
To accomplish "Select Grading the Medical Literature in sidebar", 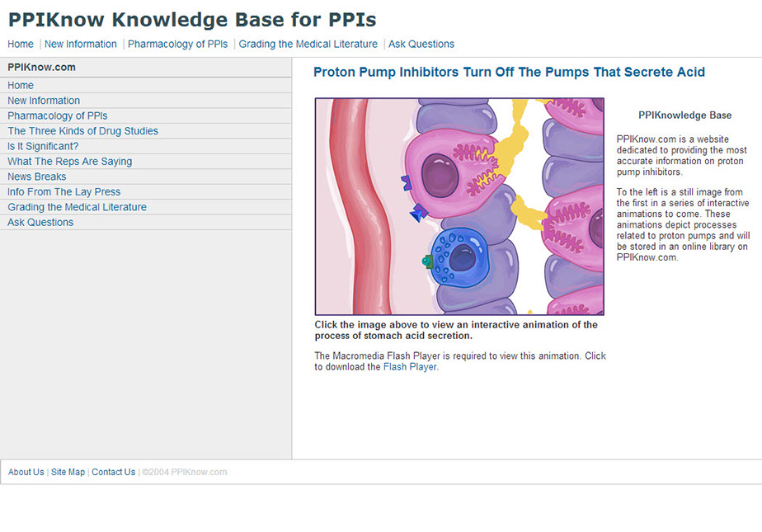I will click(77, 208).
